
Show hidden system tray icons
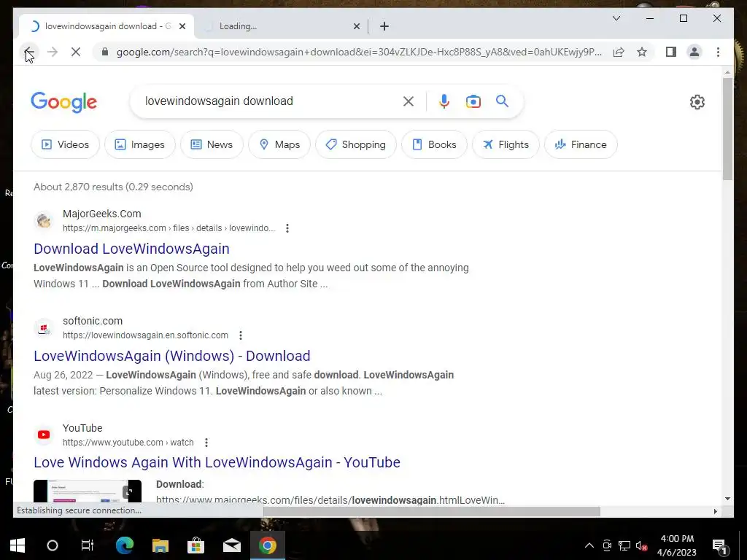[x=589, y=545]
